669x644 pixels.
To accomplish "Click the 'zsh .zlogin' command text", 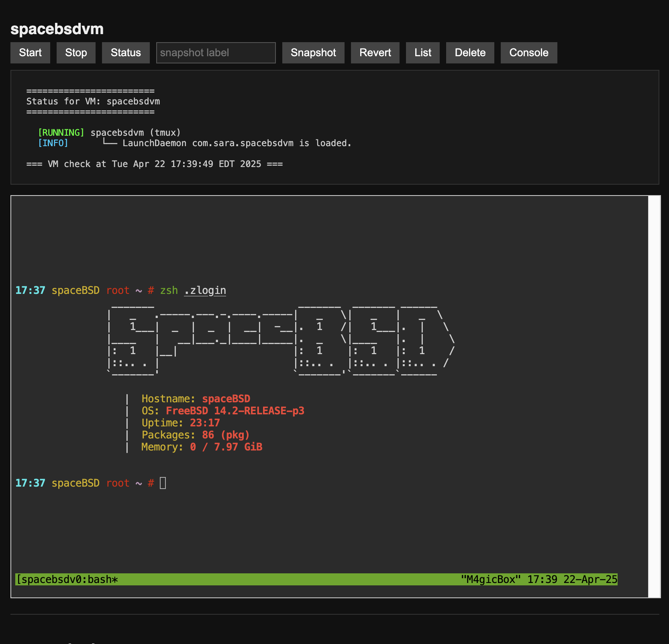I will [x=193, y=290].
